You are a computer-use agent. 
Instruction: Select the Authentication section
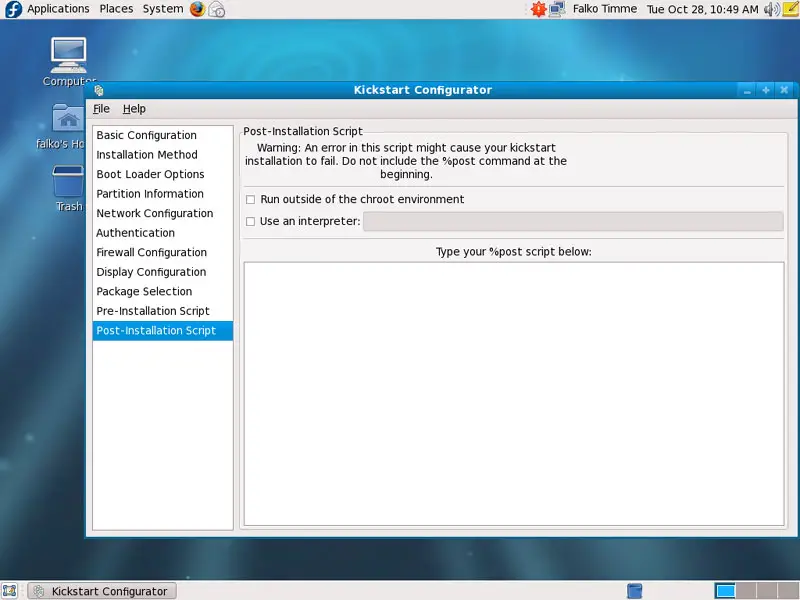(163, 233)
